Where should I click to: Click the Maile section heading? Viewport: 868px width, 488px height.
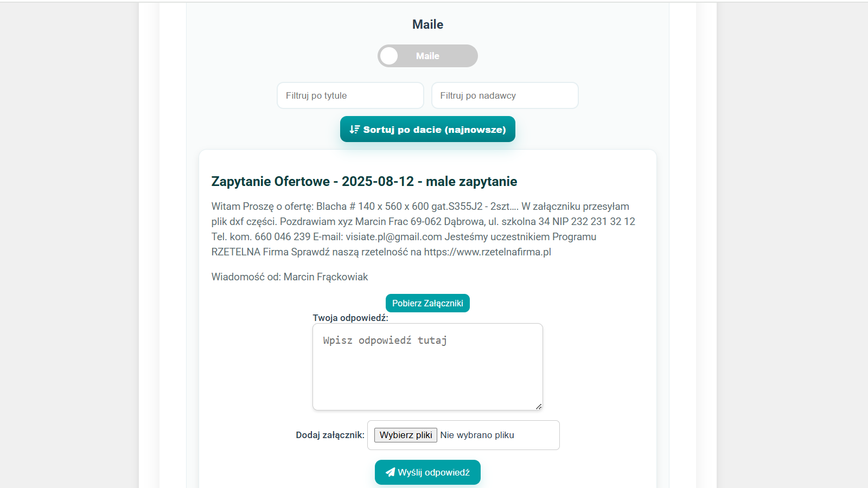pos(427,24)
